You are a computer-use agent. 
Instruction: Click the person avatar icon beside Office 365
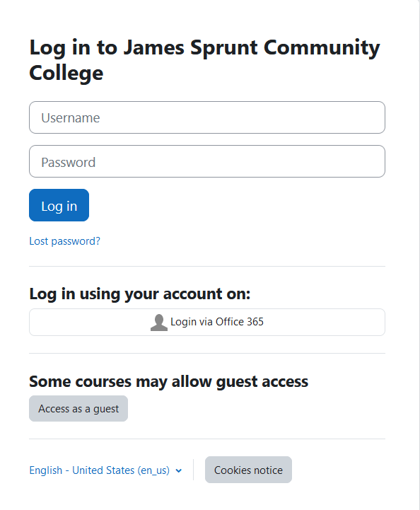[x=159, y=323]
